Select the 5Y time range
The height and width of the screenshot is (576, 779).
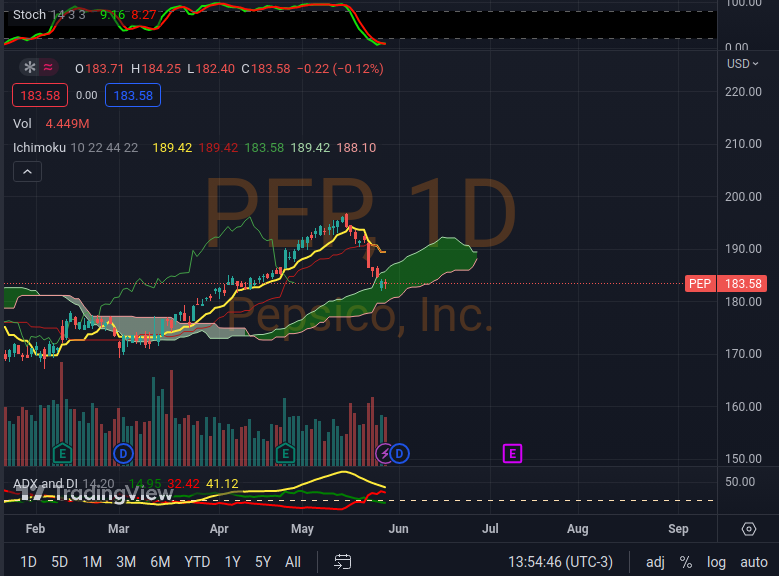263,562
